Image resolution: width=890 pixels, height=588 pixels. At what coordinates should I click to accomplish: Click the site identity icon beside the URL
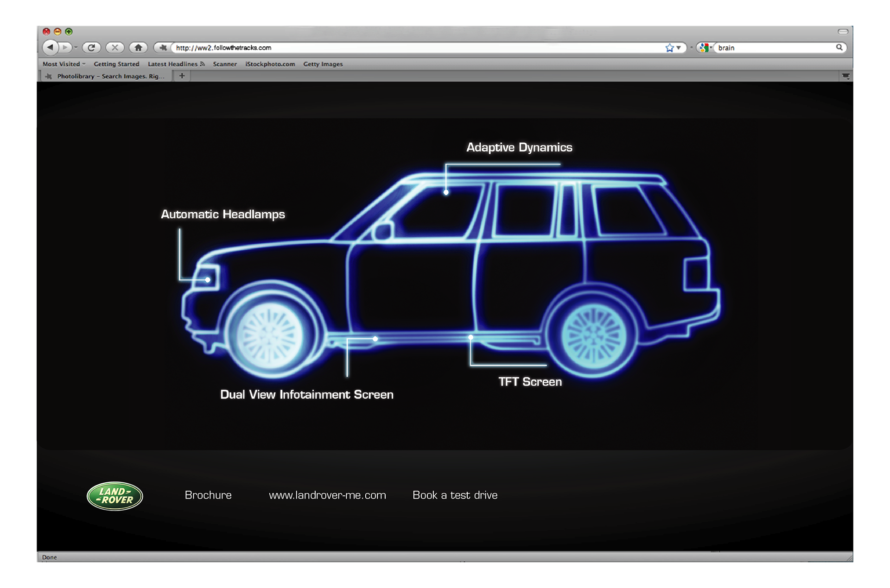[x=163, y=47]
